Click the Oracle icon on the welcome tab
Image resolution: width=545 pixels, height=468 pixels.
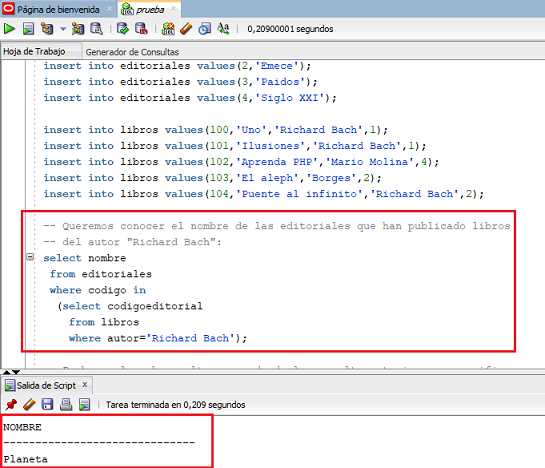(8, 9)
